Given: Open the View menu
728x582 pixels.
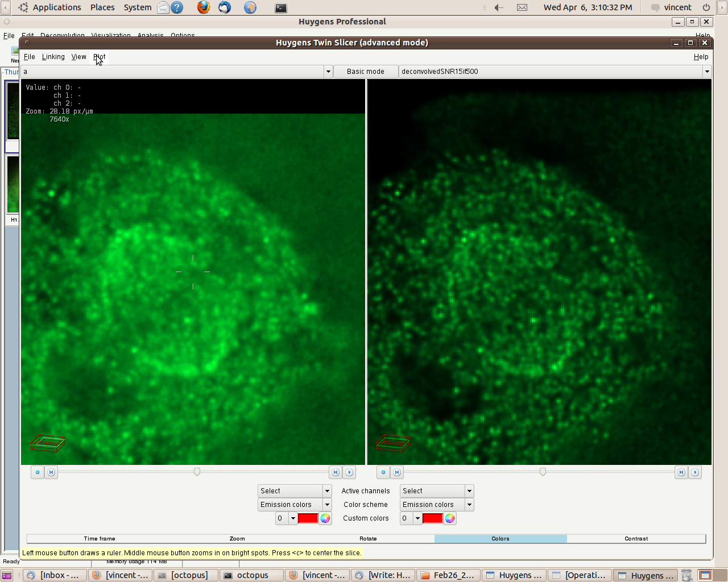Looking at the screenshot, I should click(x=78, y=57).
